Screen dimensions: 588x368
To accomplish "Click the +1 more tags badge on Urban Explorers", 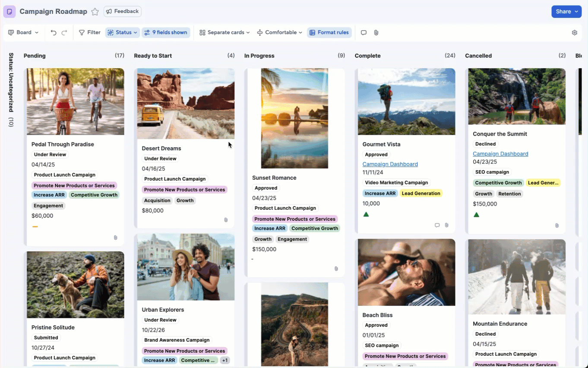I will [x=225, y=360].
